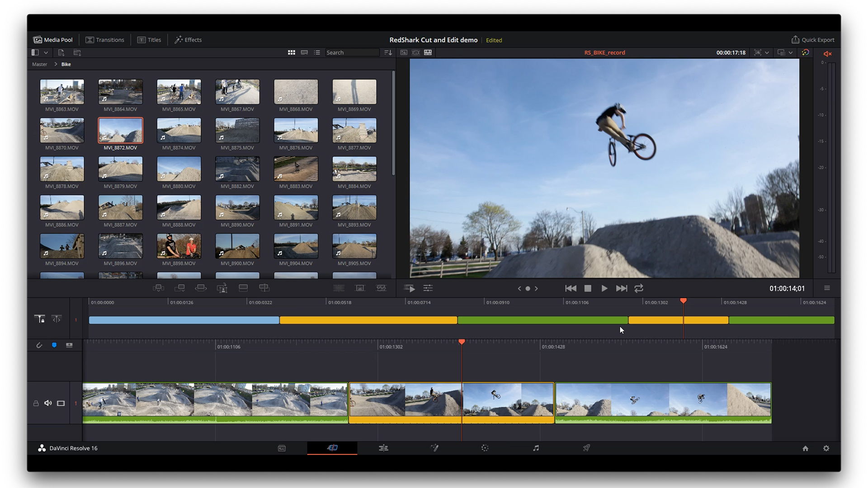Viewport: 868px width, 488px height.
Task: Switch viewer to source tape mode
Action: pyautogui.click(x=416, y=52)
